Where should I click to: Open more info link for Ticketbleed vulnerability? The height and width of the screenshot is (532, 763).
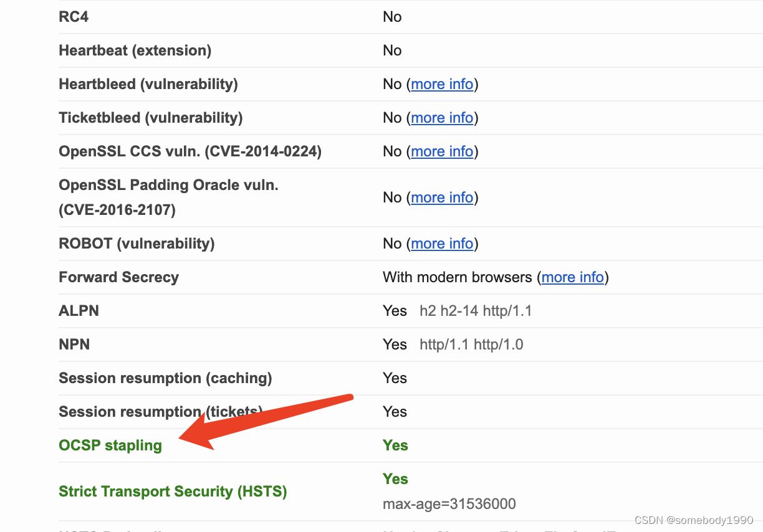(442, 118)
